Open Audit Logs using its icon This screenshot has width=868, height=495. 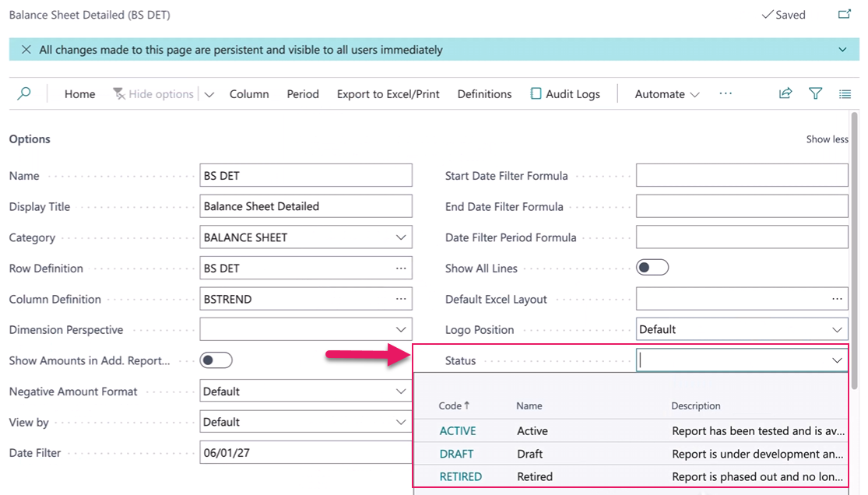(x=535, y=93)
